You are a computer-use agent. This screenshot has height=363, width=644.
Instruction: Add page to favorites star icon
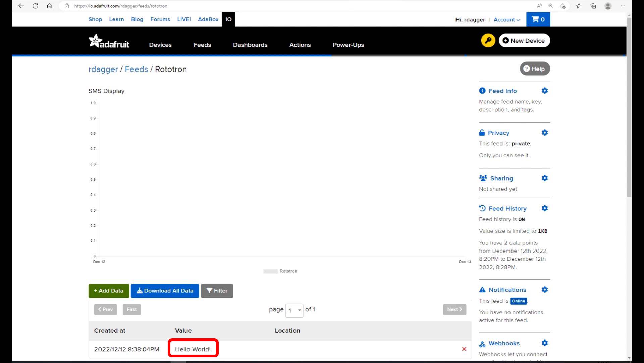coord(563,6)
